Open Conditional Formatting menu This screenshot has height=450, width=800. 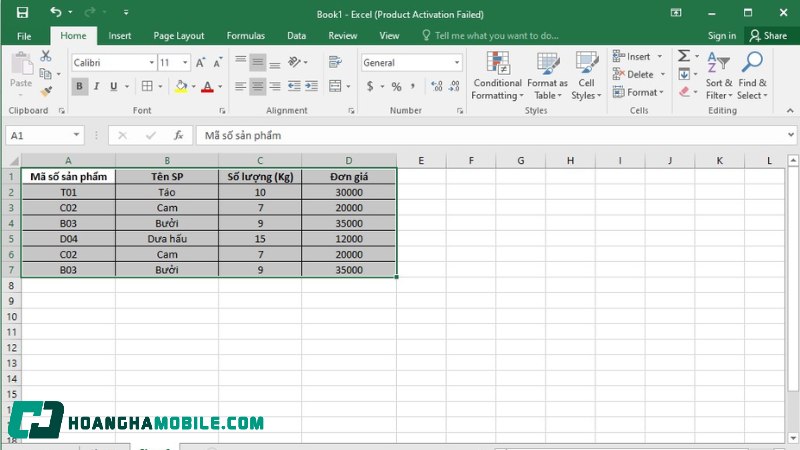(497, 76)
